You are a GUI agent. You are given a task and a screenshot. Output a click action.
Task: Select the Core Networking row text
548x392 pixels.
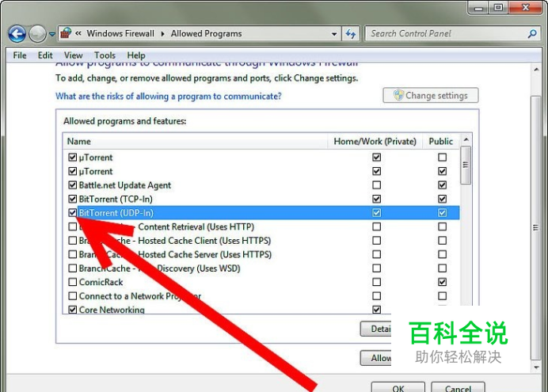[112, 310]
